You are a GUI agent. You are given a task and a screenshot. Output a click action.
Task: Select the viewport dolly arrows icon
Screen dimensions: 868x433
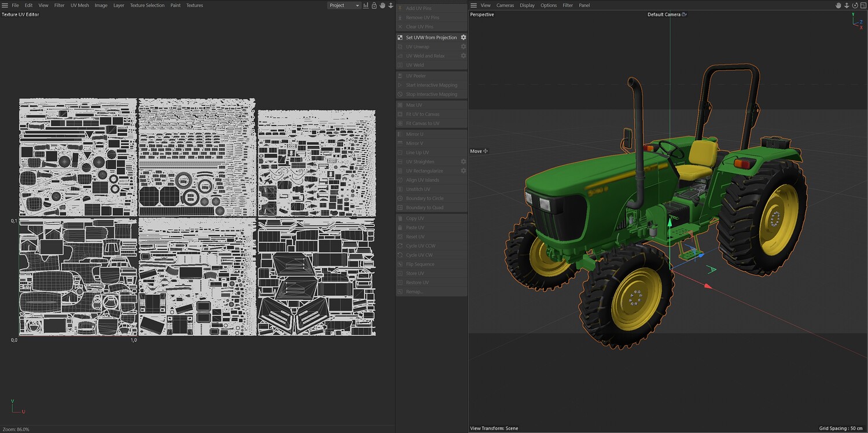coord(847,5)
